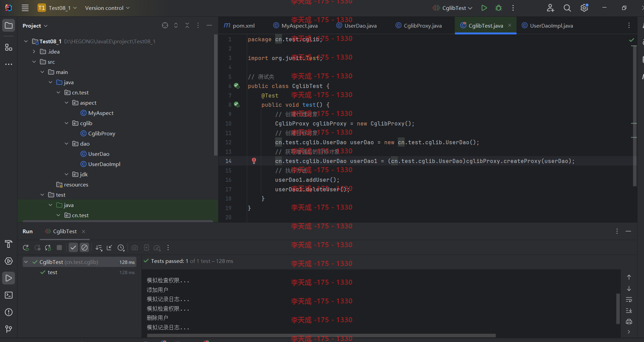Collapse the src folder
This screenshot has height=342, width=644.
tap(34, 62)
